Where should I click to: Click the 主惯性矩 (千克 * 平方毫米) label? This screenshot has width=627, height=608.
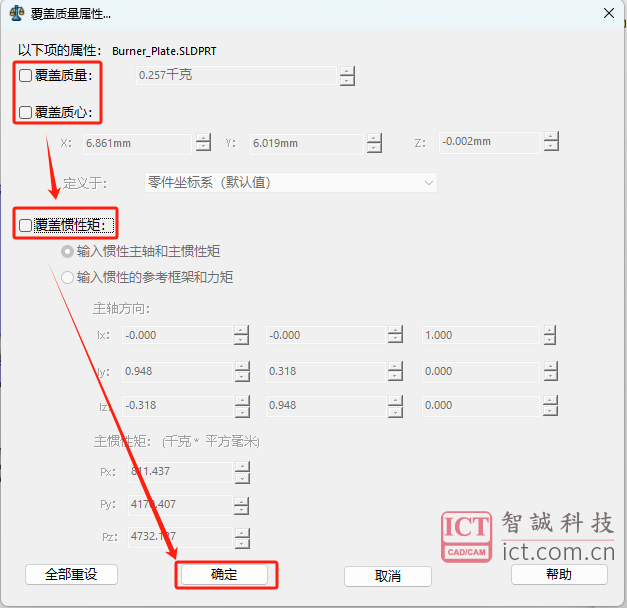coord(176,442)
